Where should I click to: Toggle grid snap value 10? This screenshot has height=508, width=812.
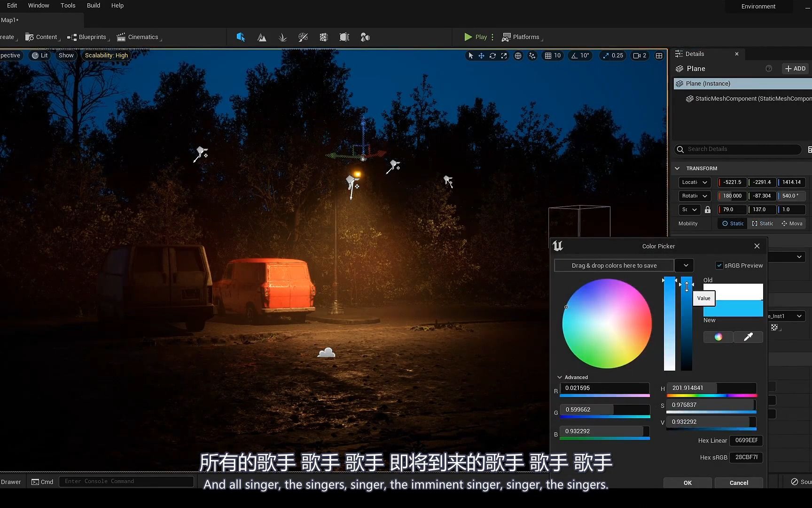553,56
